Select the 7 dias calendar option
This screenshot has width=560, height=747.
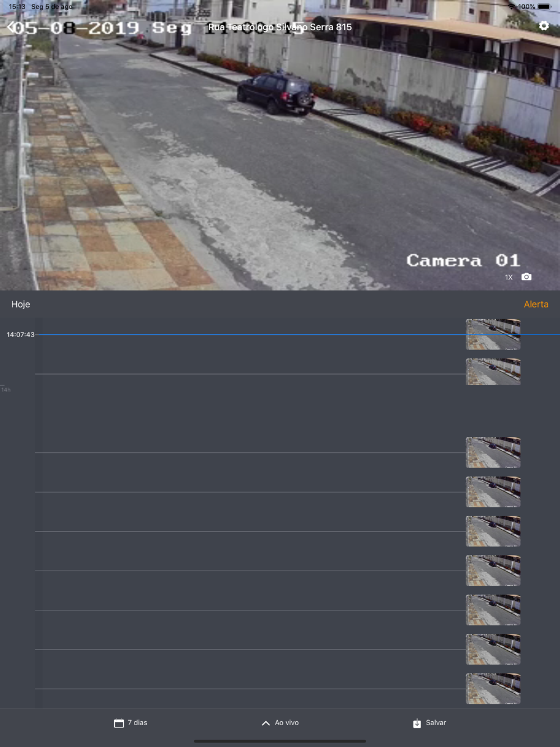[130, 723]
